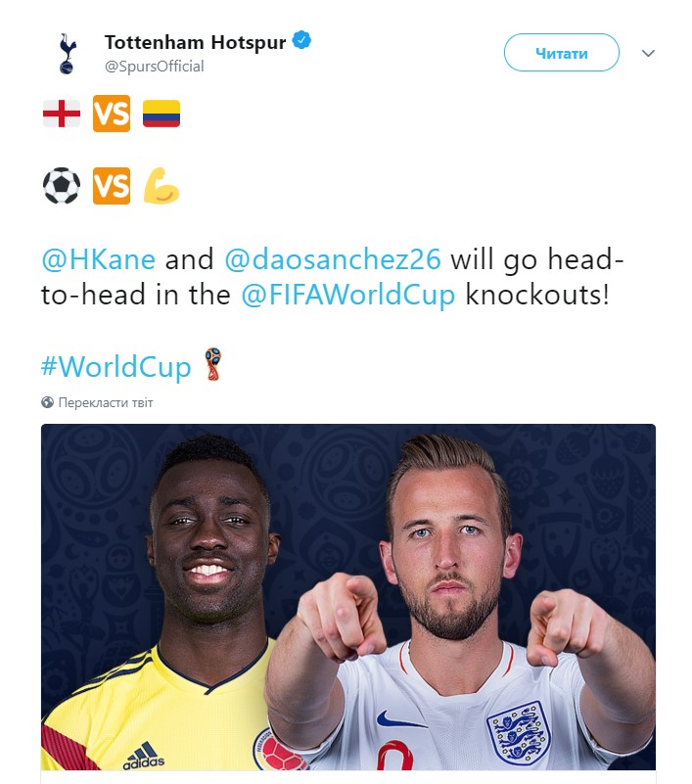The height and width of the screenshot is (784, 692).
Task: Click the blue verified badge
Action: [x=304, y=42]
